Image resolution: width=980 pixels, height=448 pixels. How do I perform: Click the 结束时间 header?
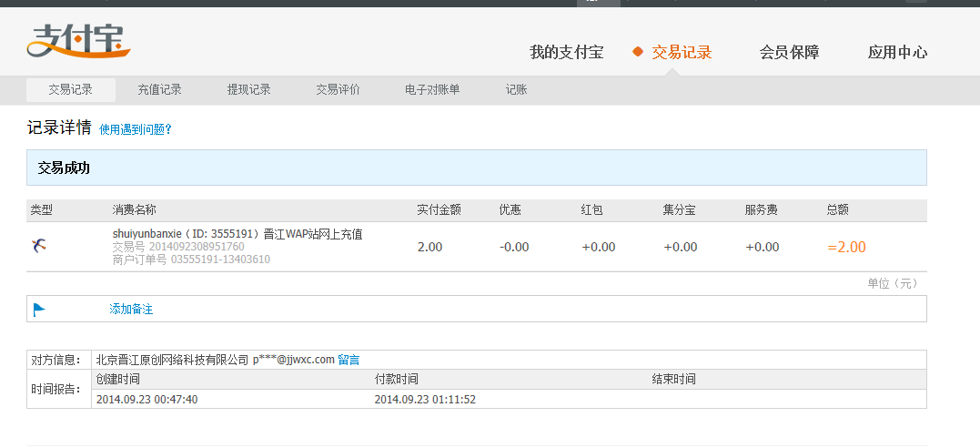[x=673, y=379]
